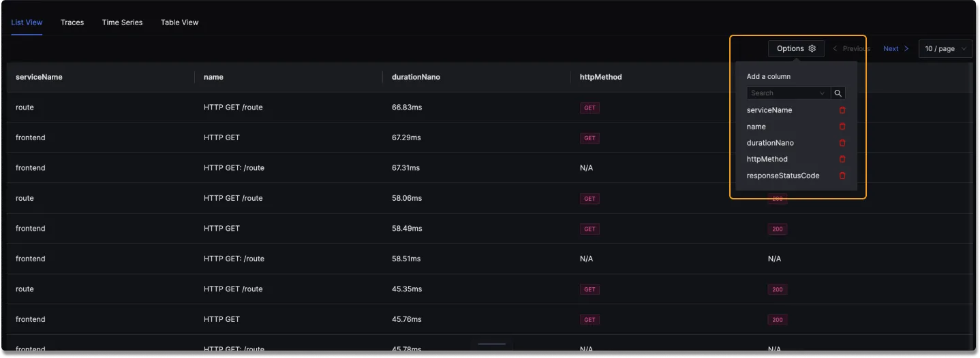Click responseStatusCode entry in column popup

pyautogui.click(x=783, y=176)
